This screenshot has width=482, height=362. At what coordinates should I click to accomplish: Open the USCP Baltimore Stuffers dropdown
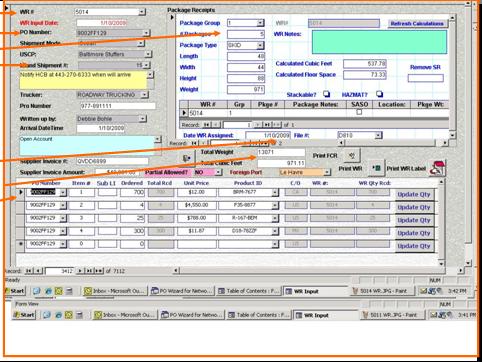(148, 54)
